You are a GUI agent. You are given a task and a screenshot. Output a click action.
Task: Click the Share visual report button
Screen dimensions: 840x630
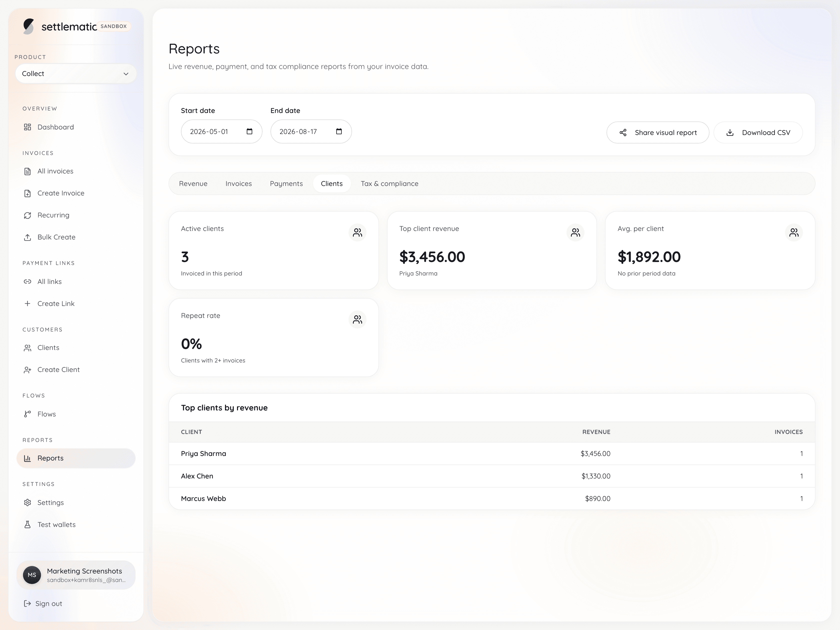coord(658,132)
